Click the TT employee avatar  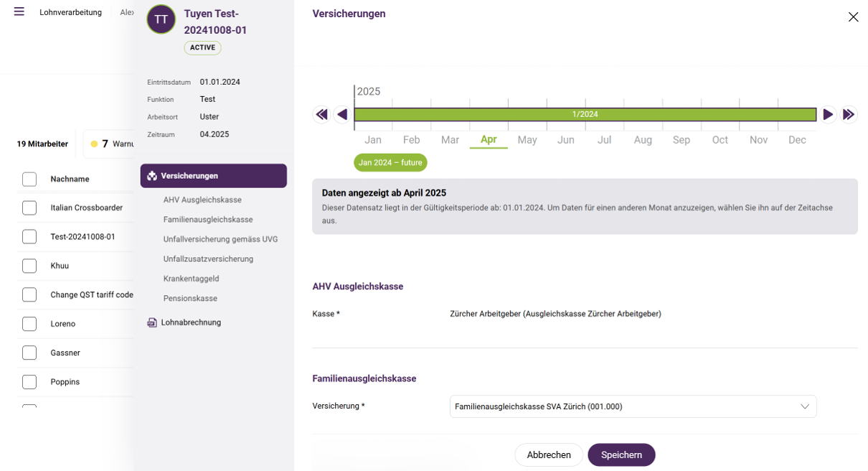(x=161, y=19)
